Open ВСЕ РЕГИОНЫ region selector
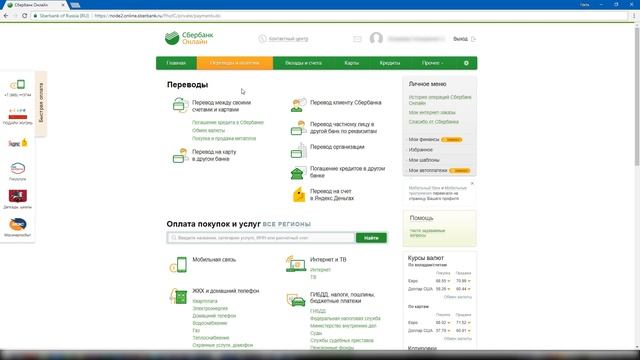This screenshot has height=360, width=640. tap(287, 224)
